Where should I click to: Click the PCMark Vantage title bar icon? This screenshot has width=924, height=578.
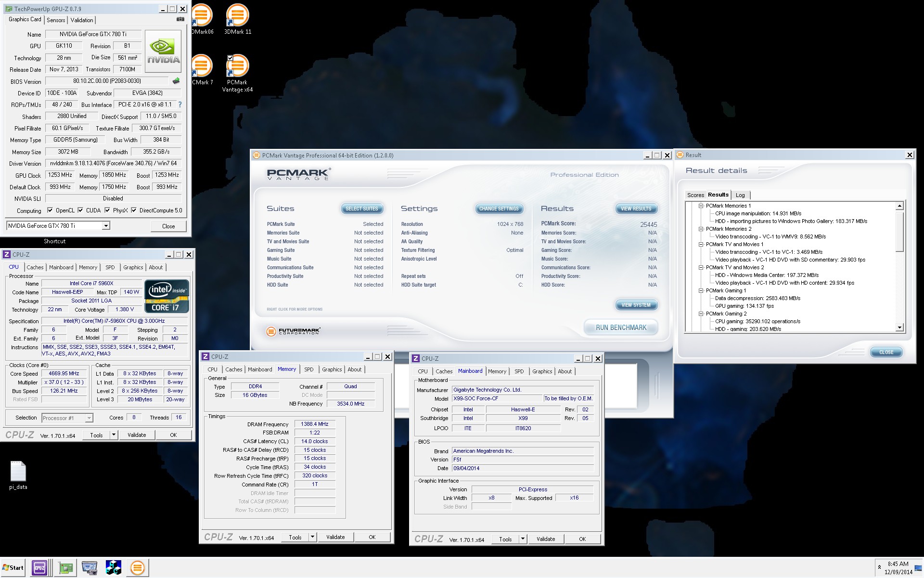click(257, 155)
